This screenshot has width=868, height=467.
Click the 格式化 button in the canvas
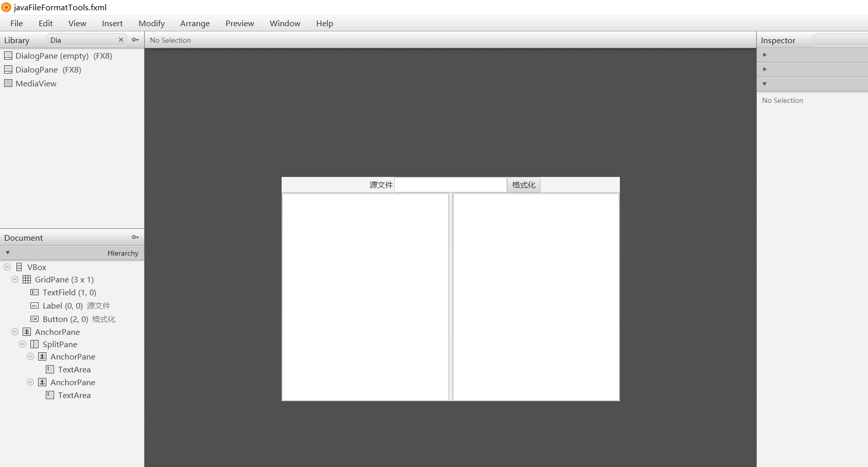[524, 185]
